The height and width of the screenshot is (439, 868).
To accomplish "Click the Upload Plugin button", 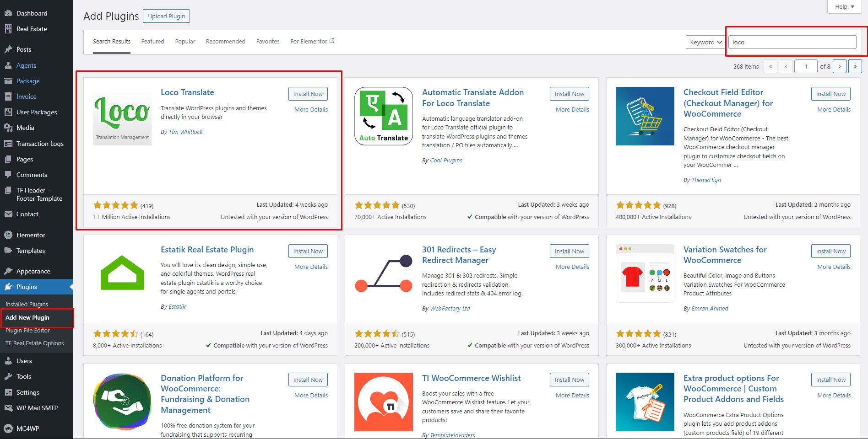I will (167, 16).
